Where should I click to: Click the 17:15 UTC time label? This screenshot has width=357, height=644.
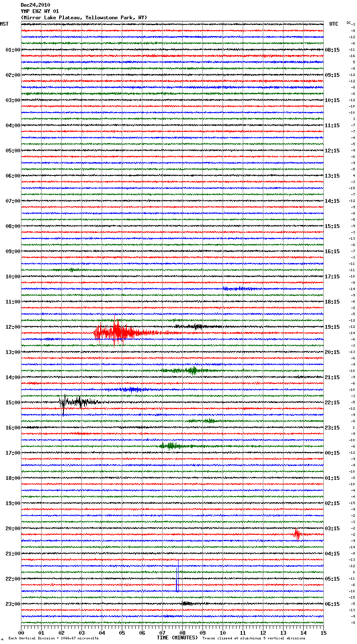[332, 277]
